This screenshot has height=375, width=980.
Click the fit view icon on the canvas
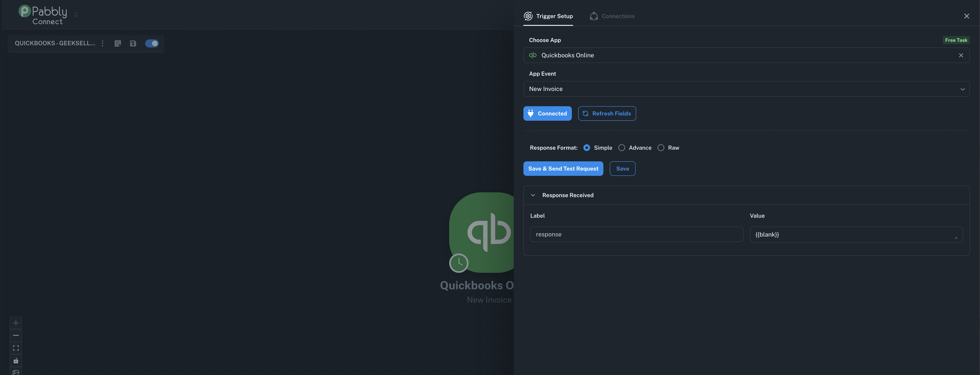[x=16, y=348]
